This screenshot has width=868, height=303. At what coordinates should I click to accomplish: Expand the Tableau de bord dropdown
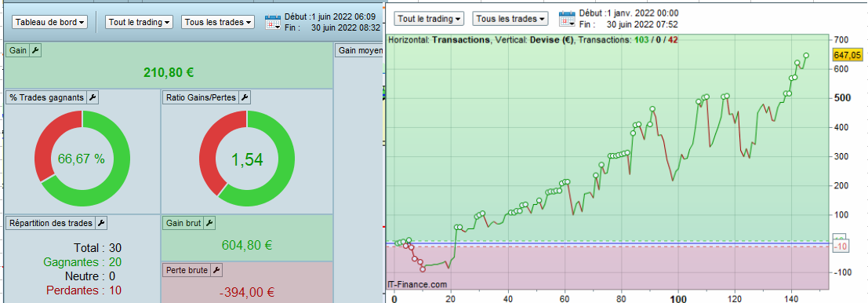coord(50,22)
